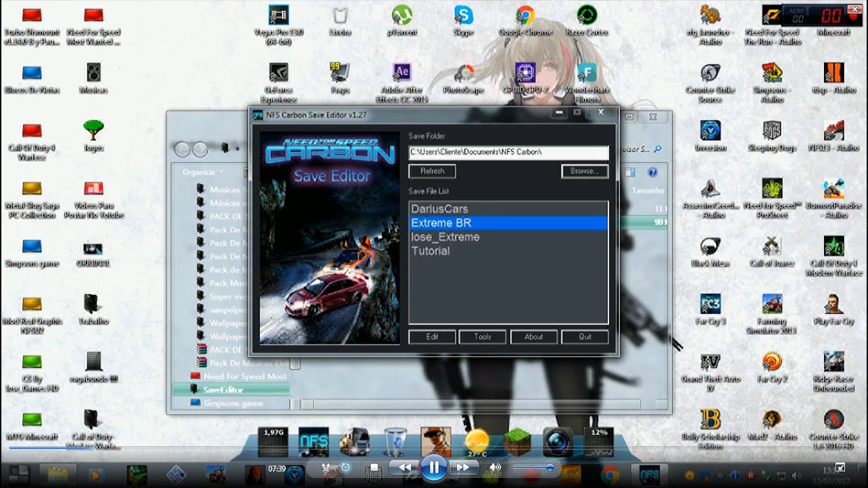Click the Save Folder path field
The image size is (868, 488).
coord(508,152)
